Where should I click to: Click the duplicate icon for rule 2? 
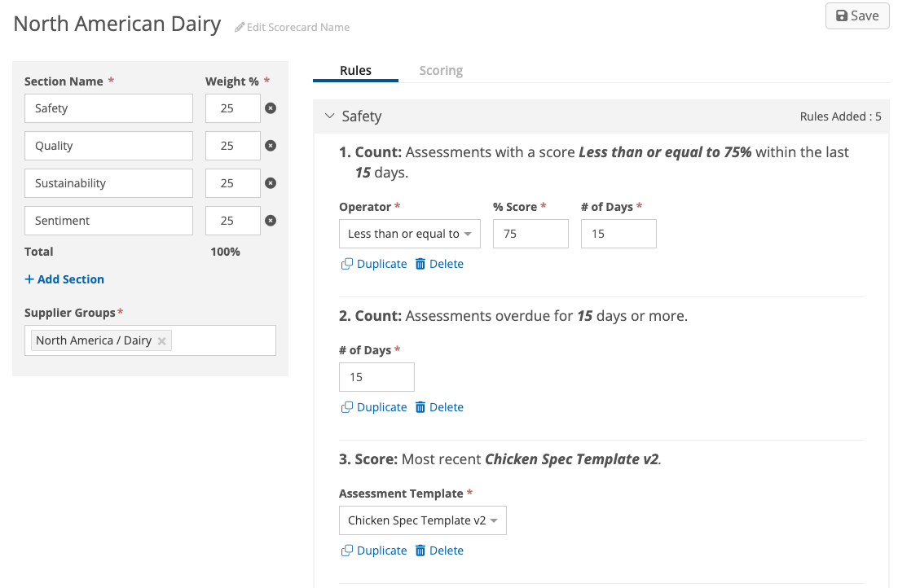[x=347, y=407]
